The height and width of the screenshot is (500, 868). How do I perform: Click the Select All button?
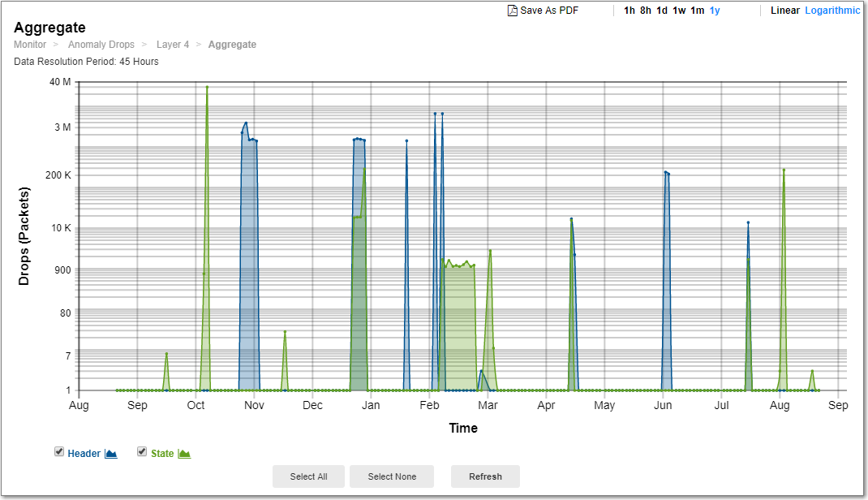tap(308, 476)
